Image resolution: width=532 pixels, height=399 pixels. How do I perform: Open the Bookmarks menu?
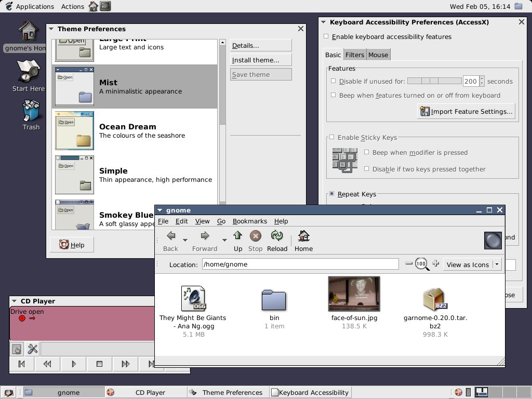point(249,221)
